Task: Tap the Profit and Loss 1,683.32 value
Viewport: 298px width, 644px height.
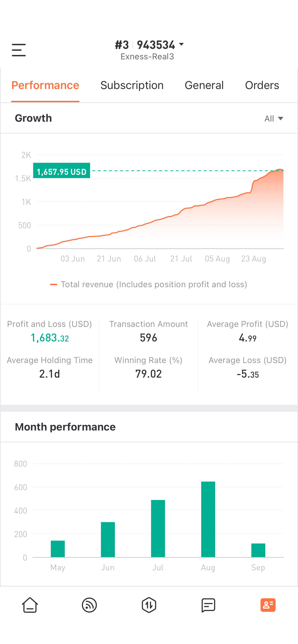Action: click(49, 338)
